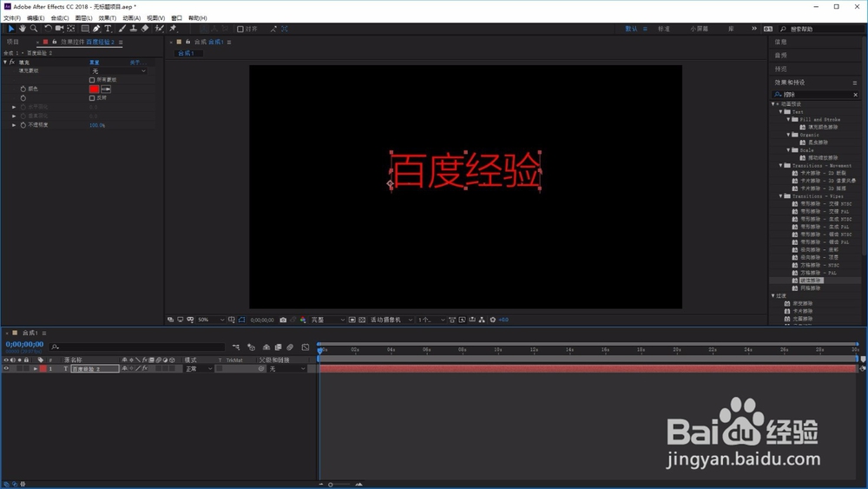Image resolution: width=868 pixels, height=489 pixels.
Task: Click the region of interest icon
Action: pyautogui.click(x=352, y=320)
